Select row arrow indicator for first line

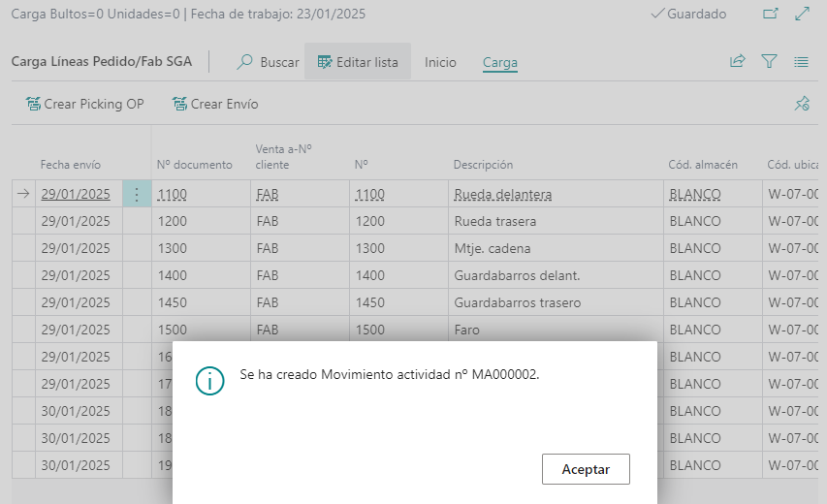click(23, 194)
